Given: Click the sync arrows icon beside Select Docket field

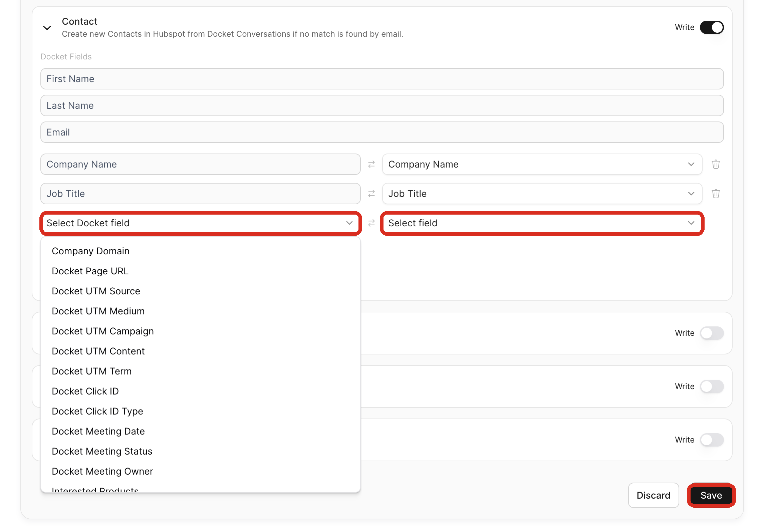Looking at the screenshot, I should pyautogui.click(x=371, y=223).
